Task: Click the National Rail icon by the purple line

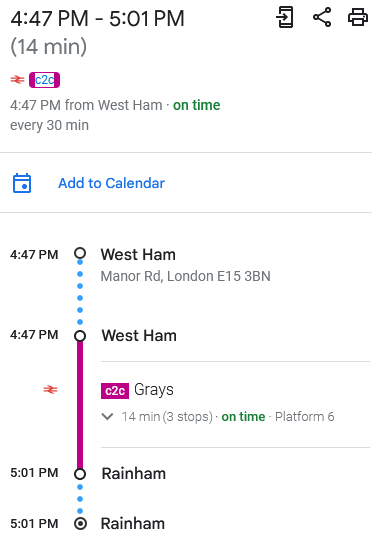Action: coord(50,390)
